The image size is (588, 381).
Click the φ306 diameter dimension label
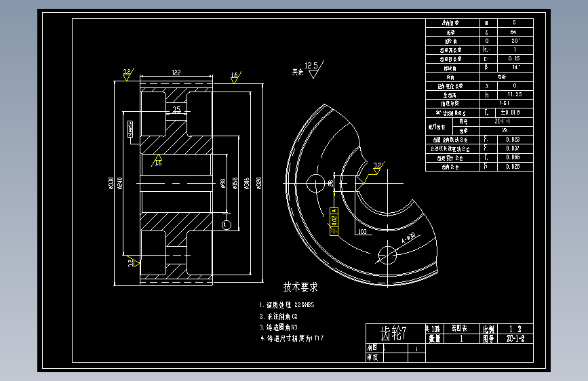pos(247,183)
